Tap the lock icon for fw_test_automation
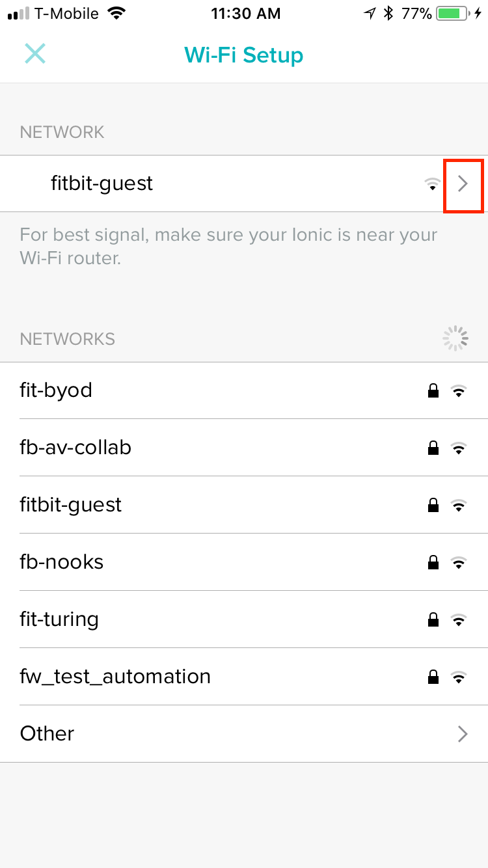 [433, 677]
